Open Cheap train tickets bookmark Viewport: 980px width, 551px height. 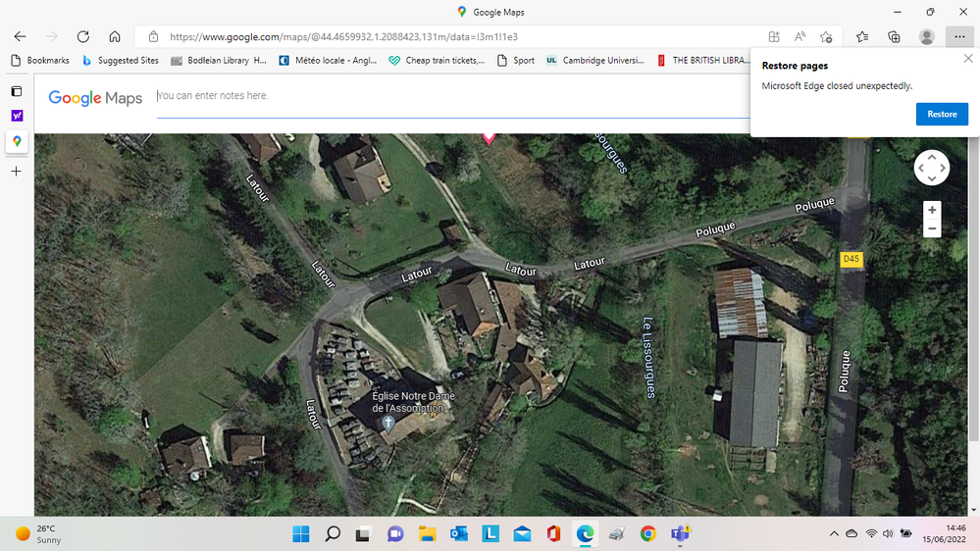(437, 60)
